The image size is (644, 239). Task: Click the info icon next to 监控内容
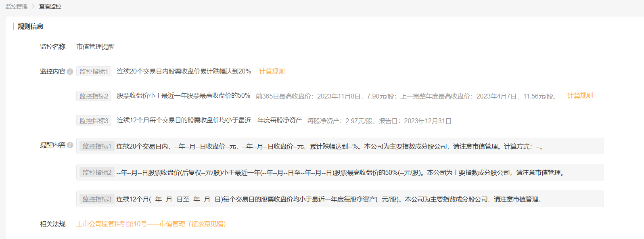click(70, 71)
